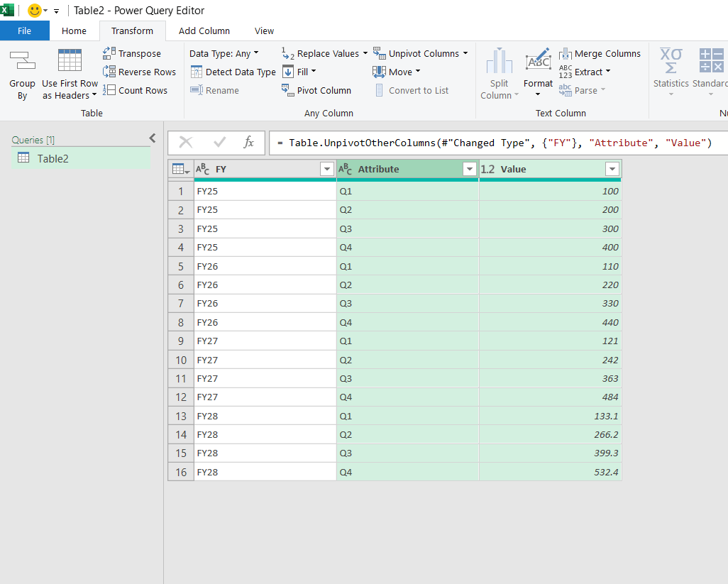Open the Data Type: Any dropdown
The image size is (728, 584).
[224, 54]
